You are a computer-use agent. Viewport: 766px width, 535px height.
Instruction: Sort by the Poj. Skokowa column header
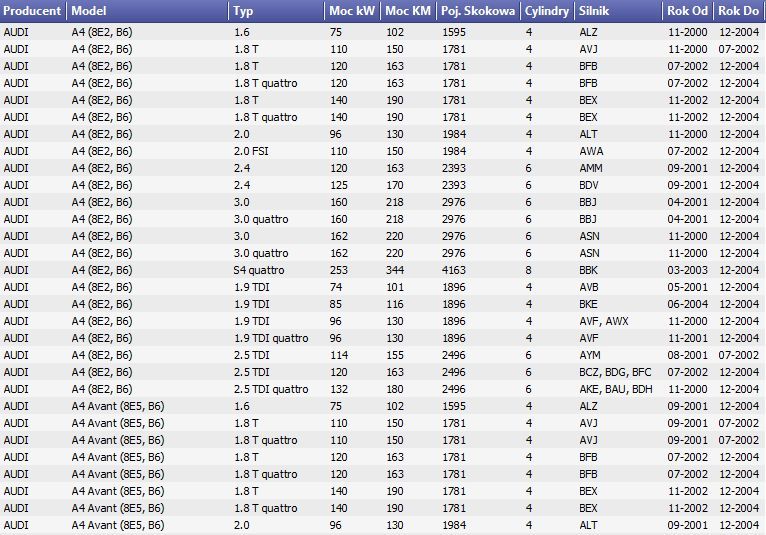click(x=478, y=11)
